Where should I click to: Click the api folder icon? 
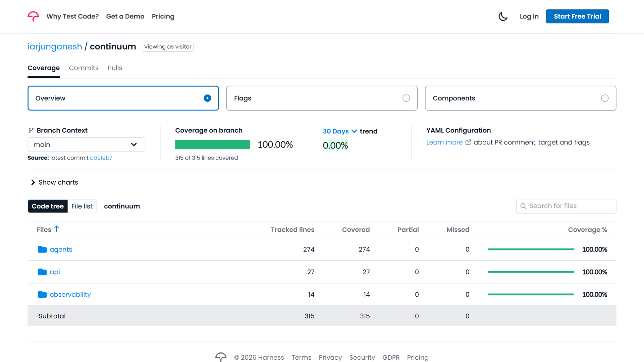[42, 272]
